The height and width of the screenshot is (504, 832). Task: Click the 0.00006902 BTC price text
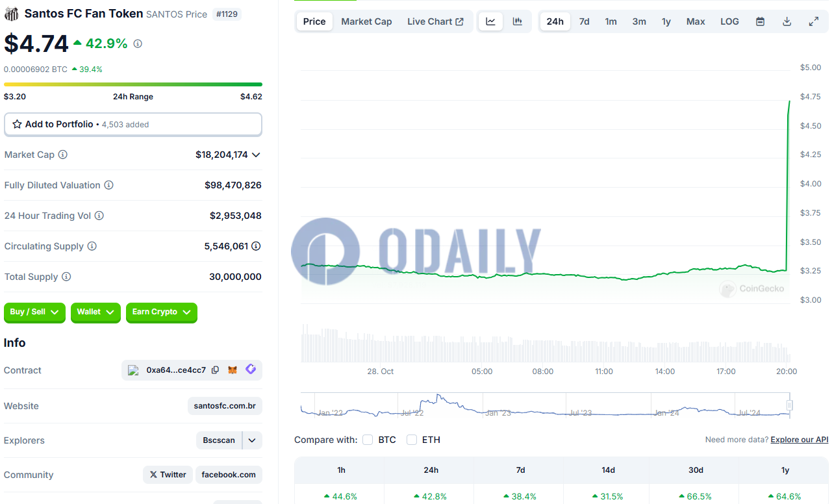pos(36,69)
